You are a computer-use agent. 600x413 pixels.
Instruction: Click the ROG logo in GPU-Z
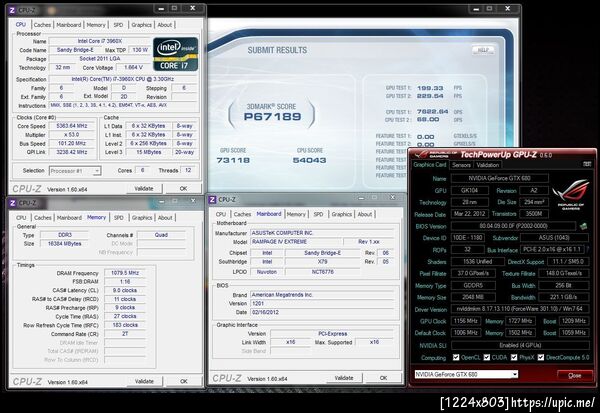pyautogui.click(x=571, y=194)
